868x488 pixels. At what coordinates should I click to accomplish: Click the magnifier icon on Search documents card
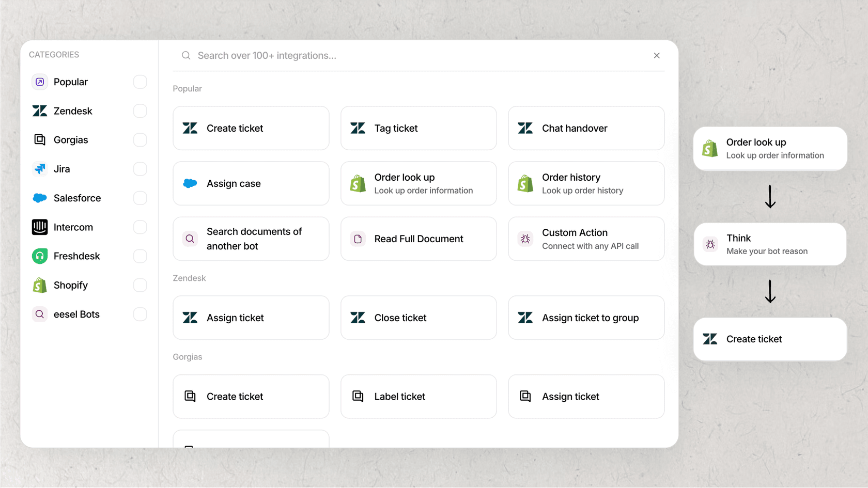point(190,239)
